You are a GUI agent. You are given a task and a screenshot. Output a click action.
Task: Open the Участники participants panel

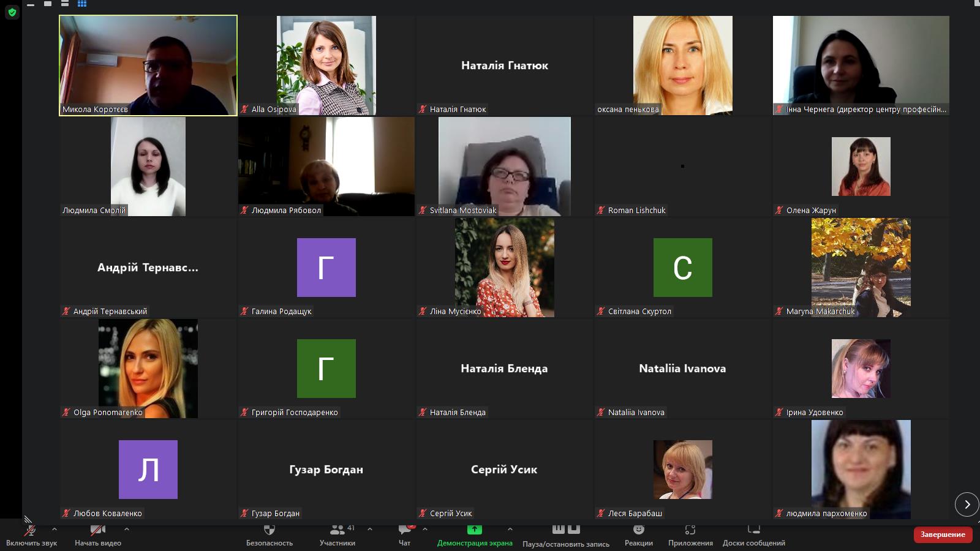pos(337,534)
